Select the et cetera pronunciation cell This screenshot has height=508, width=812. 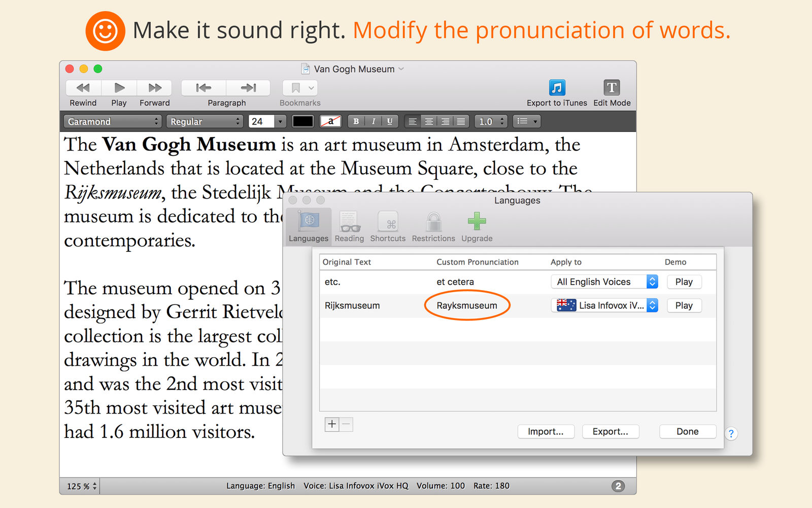click(455, 282)
